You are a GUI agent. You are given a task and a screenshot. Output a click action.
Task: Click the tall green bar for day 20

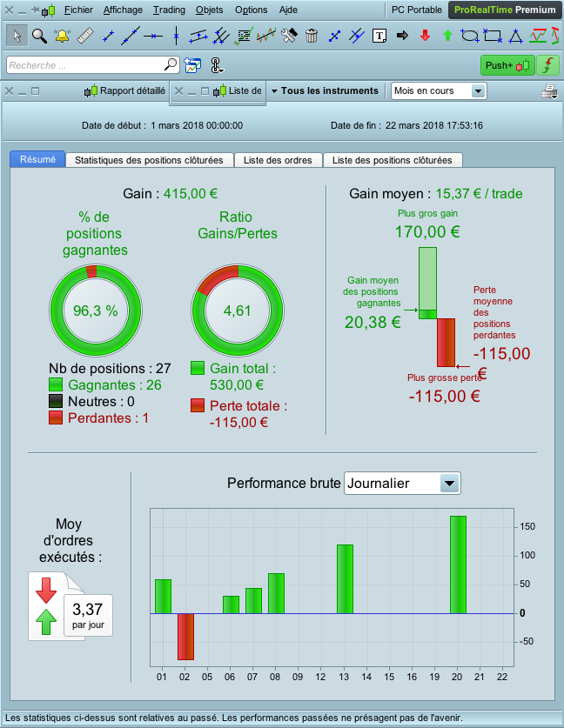(x=458, y=564)
